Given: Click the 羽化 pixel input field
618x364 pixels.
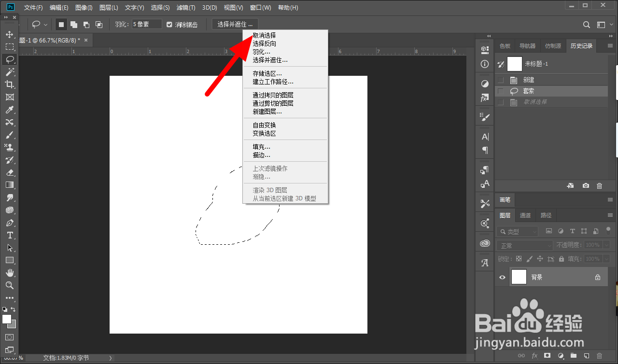Looking at the screenshot, I should click(x=146, y=24).
